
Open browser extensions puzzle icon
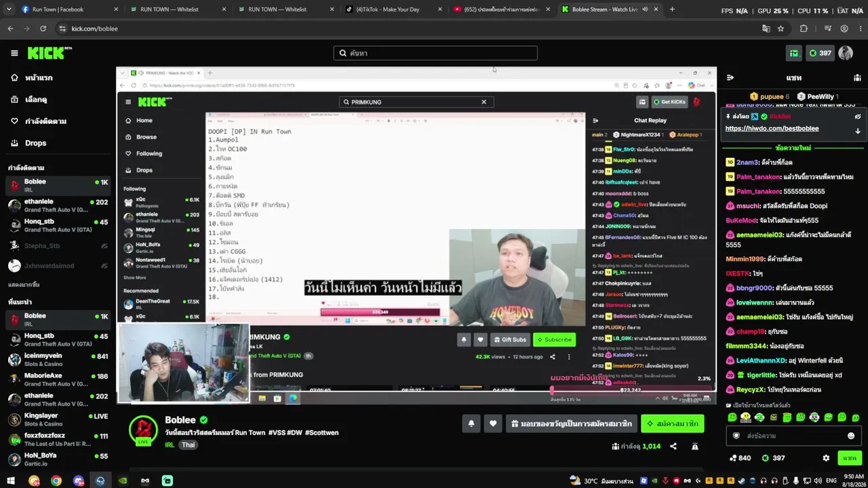(804, 28)
